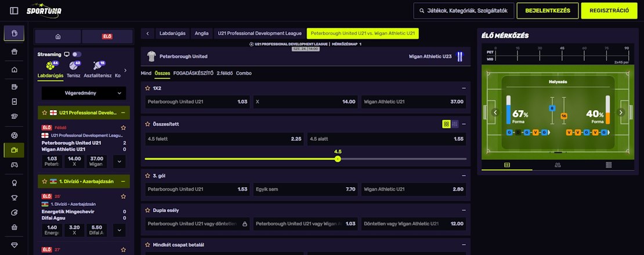Open the Végeredmény market dropdown
Screen dimensions: 644x255
[x=84, y=93]
